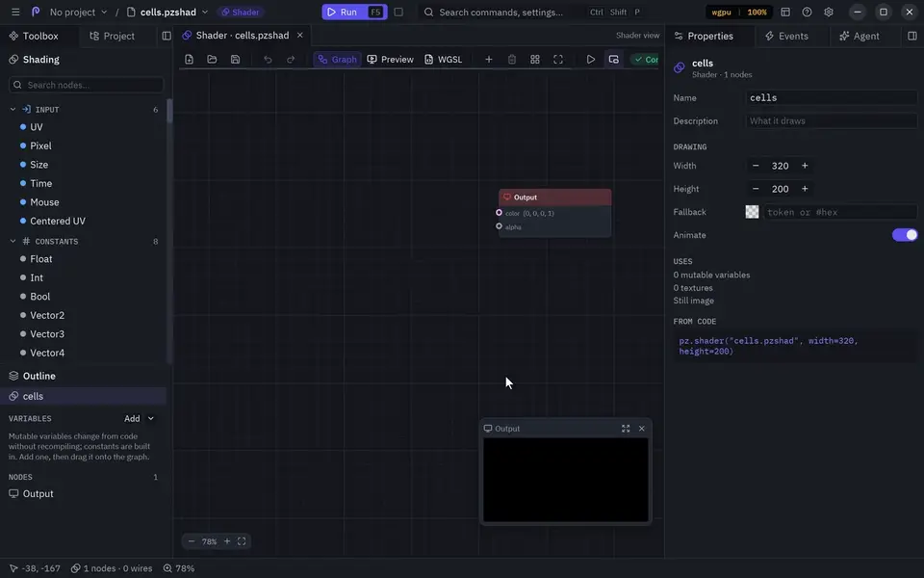Open a shader file folder icon

[x=212, y=60]
